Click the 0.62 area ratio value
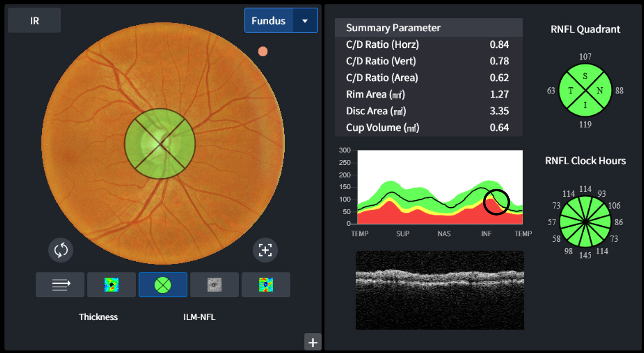Screen dimensions: 644x353 coord(500,78)
